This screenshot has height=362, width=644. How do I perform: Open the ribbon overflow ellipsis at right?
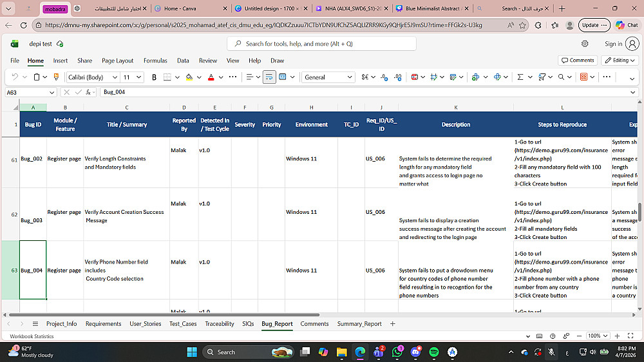[607, 77]
